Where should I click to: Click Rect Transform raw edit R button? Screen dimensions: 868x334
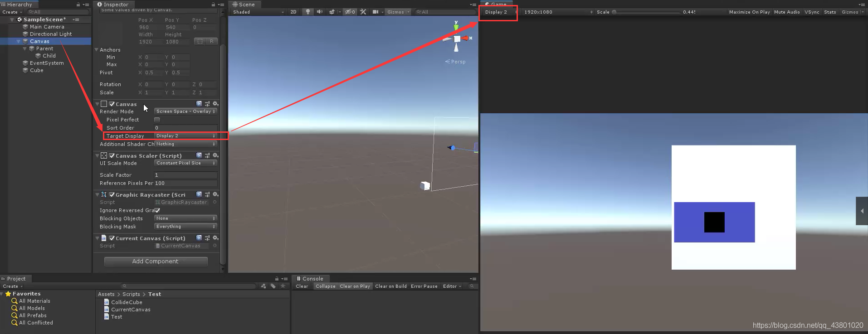pos(211,41)
